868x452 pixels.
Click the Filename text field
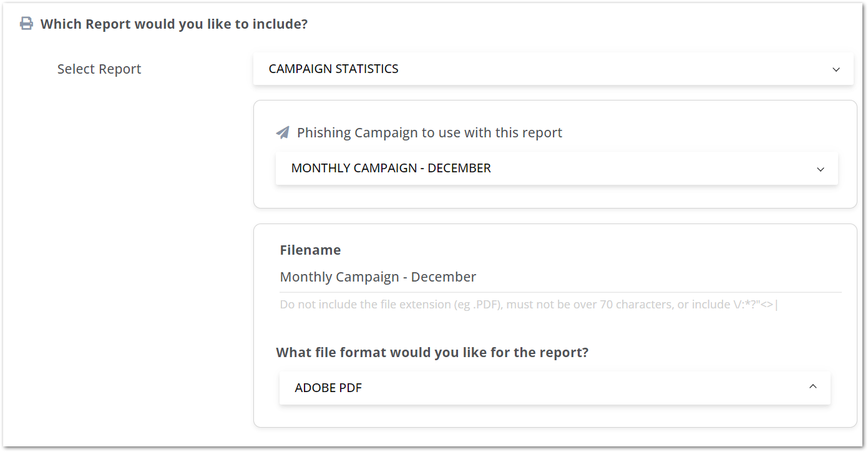(555, 277)
